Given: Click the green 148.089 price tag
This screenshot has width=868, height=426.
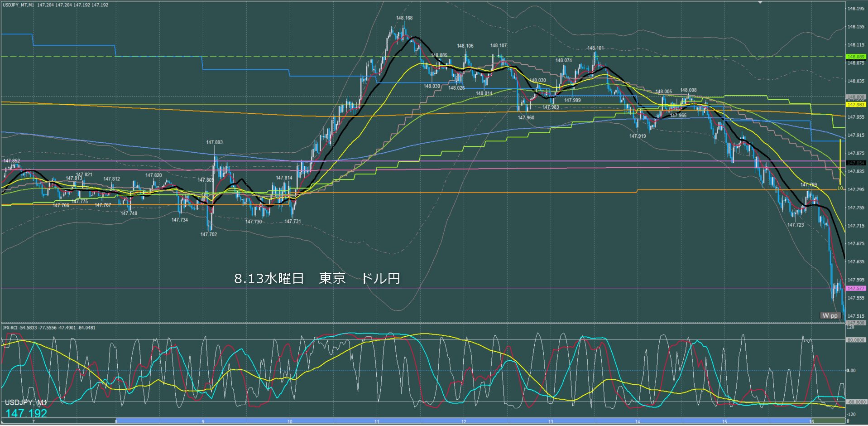Looking at the screenshot, I should point(856,57).
